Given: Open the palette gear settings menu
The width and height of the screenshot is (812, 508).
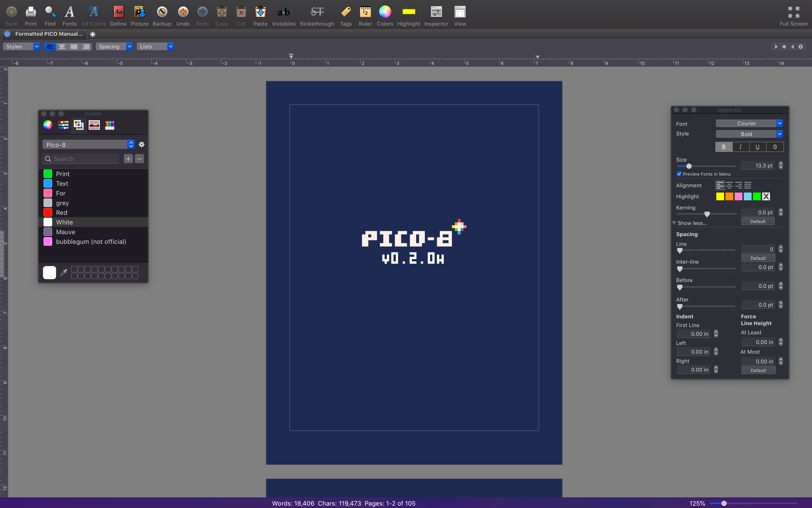Looking at the screenshot, I should tap(142, 144).
